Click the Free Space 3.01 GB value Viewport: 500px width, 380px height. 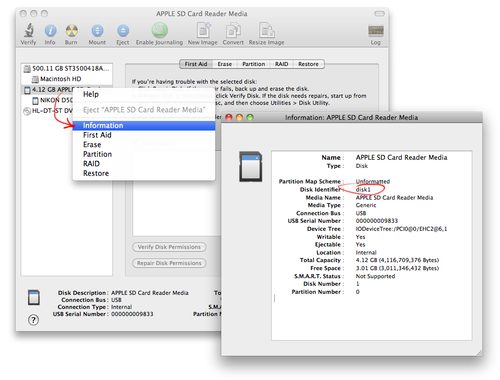(397, 268)
